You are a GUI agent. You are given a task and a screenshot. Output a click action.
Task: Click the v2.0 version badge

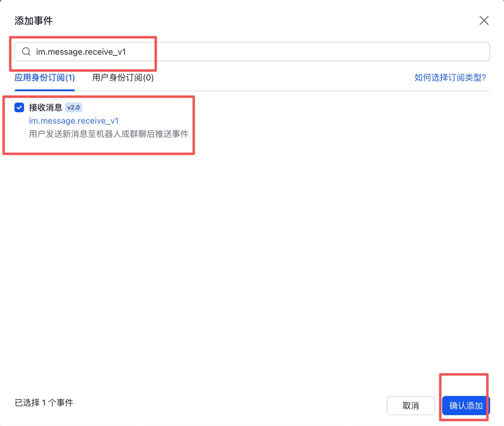tap(73, 107)
